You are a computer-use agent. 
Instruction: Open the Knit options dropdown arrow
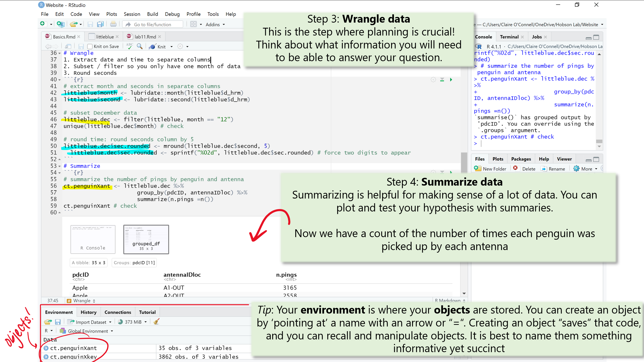(x=171, y=47)
